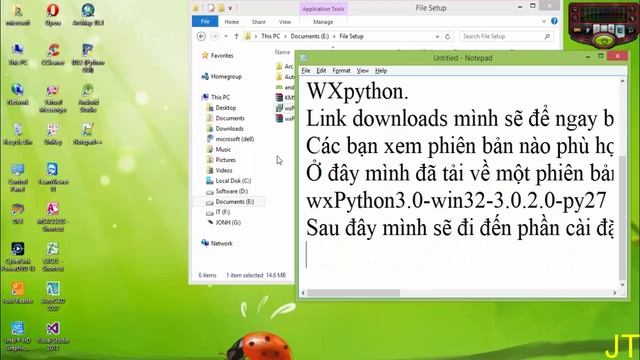
Task: Click Properties icon in Explorer quick access toolbar
Action: click(211, 8)
